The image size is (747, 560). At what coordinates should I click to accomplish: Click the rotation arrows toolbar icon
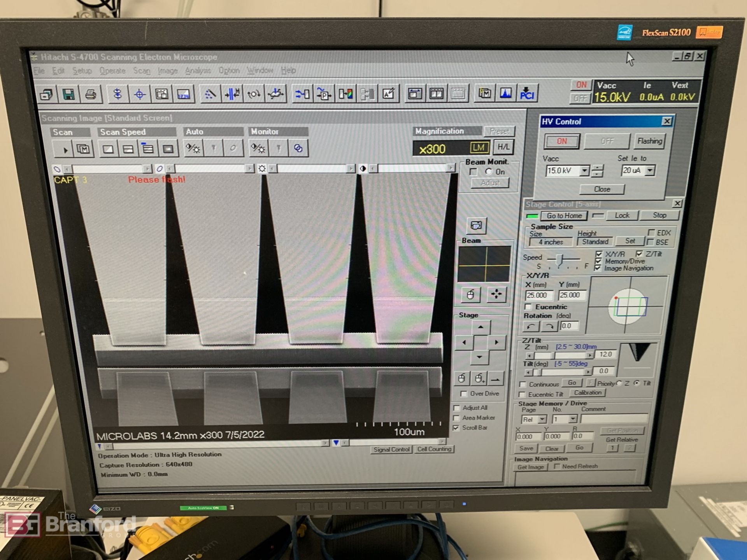pyautogui.click(x=254, y=94)
